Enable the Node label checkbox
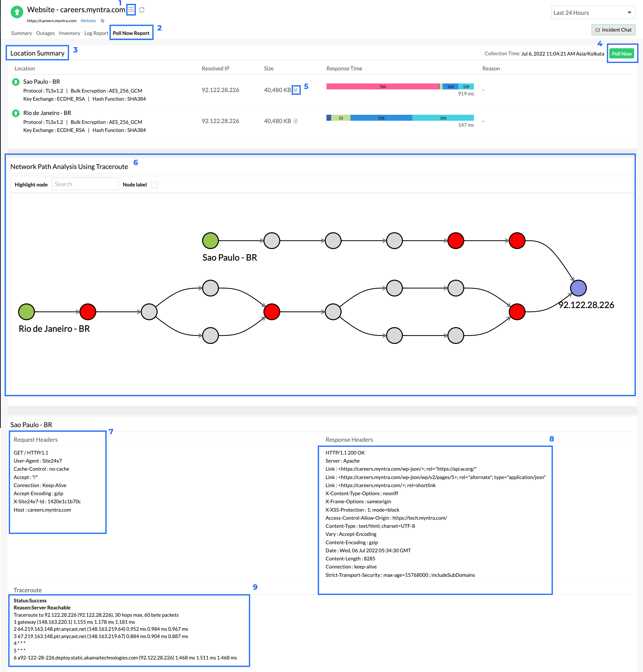The image size is (643, 672). point(154,185)
